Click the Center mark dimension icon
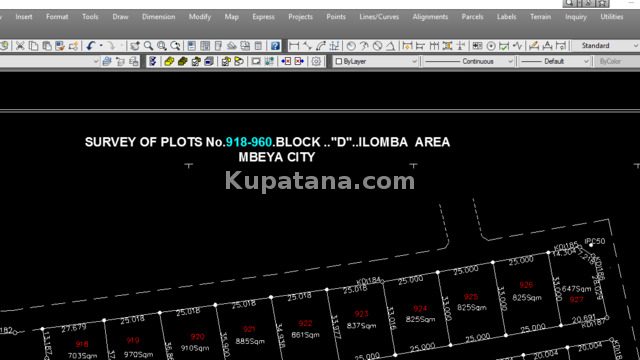Image resolution: width=640 pixels, height=360 pixels. point(491,46)
